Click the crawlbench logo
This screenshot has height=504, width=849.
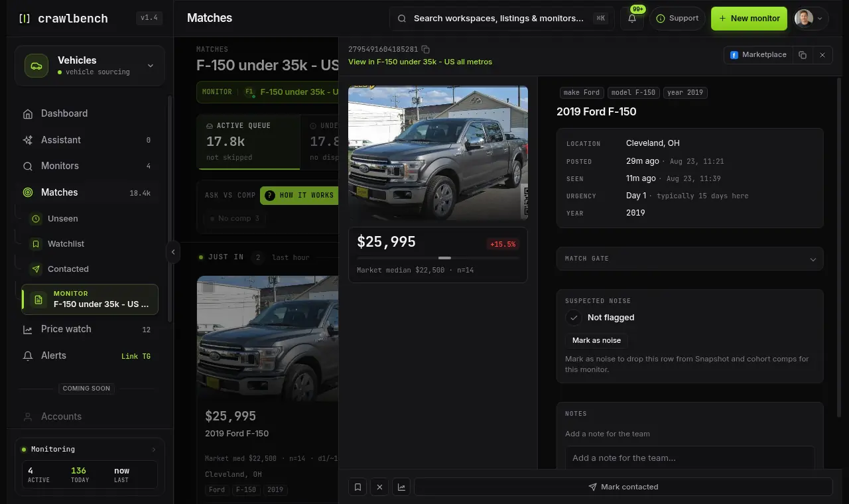click(x=64, y=19)
